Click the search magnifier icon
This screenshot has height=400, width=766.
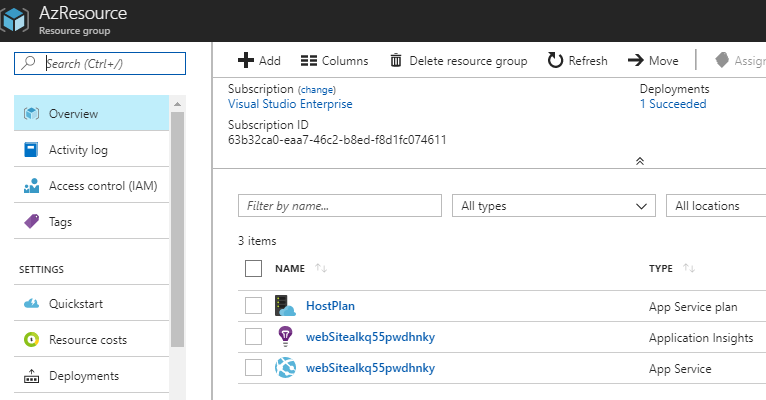(29, 63)
